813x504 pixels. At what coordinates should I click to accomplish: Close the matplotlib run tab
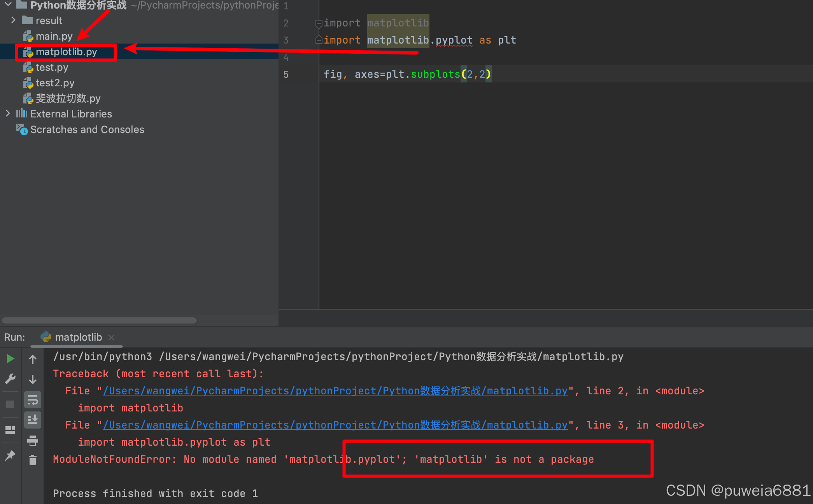click(111, 338)
